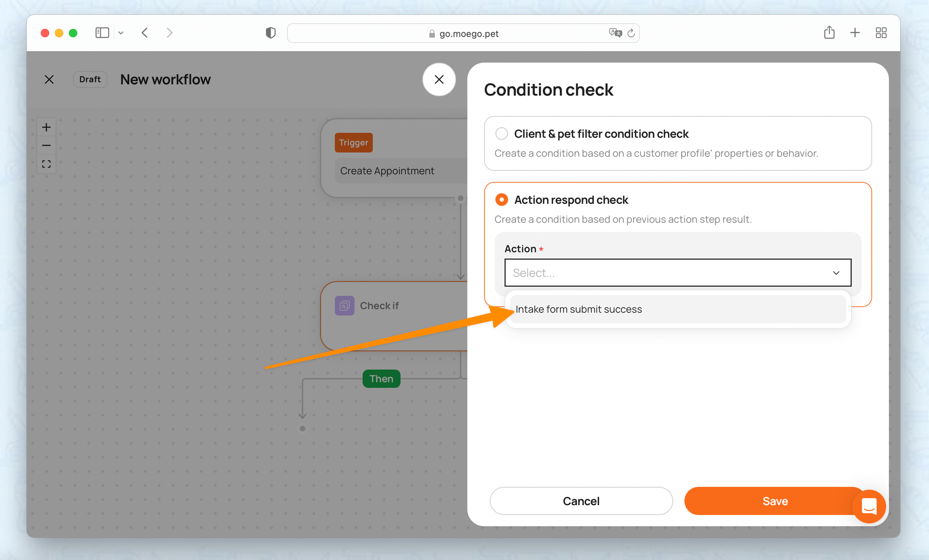Click the purple Check if node icon
929x560 pixels.
[345, 306]
